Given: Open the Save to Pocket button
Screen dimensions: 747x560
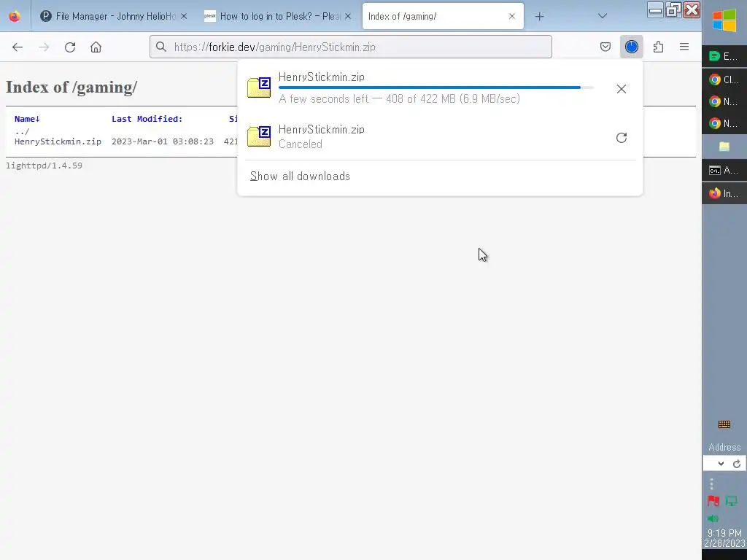Looking at the screenshot, I should [605, 47].
